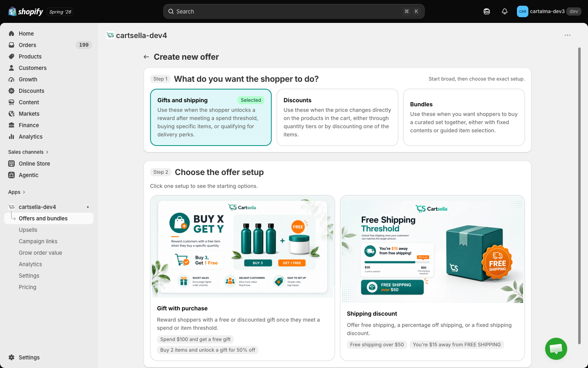Click the Customers person icon
Viewport: 588px width, 368px height.
click(11, 68)
